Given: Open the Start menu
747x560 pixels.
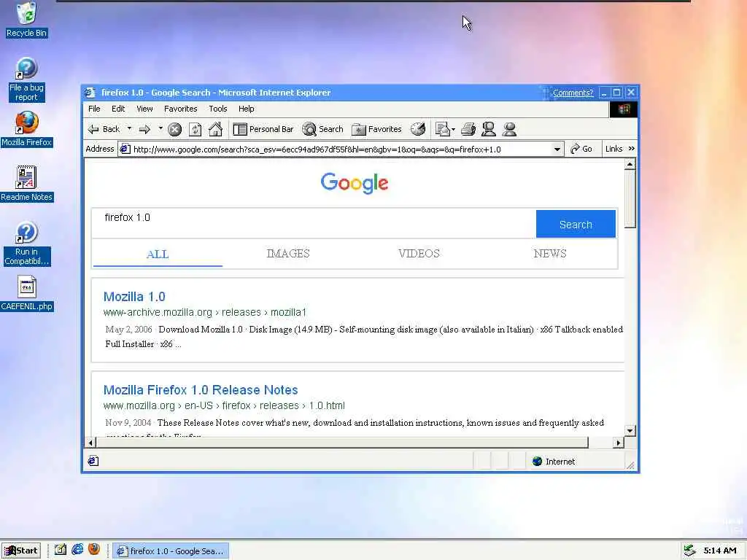Looking at the screenshot, I should [21, 551].
